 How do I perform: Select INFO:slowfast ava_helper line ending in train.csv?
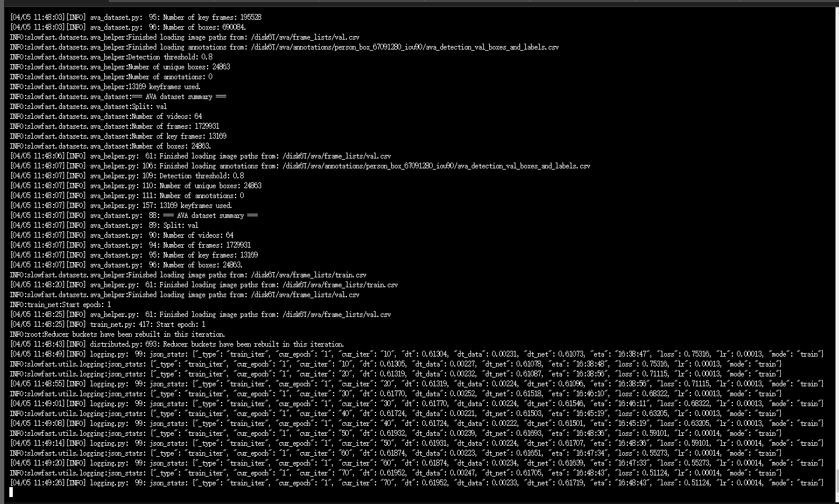point(188,275)
